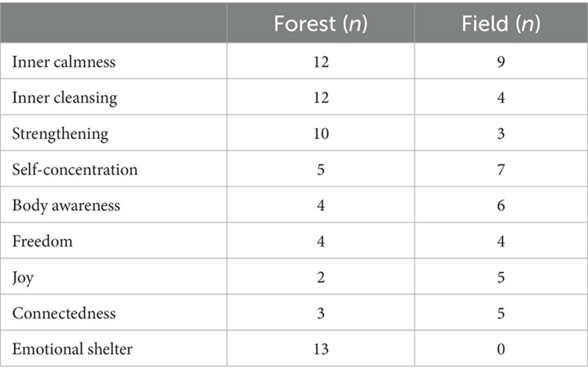This screenshot has height=375, width=588.
Task: Click the Strengthening row label
Action: (60, 133)
